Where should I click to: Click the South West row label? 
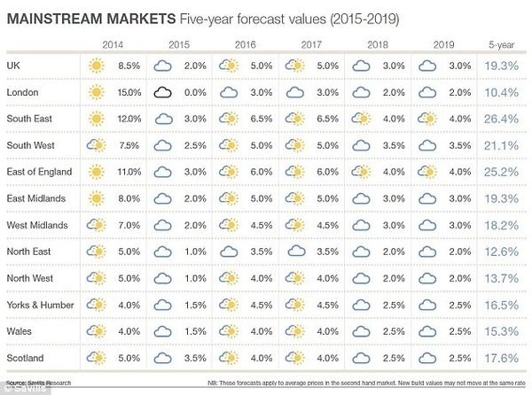30,145
